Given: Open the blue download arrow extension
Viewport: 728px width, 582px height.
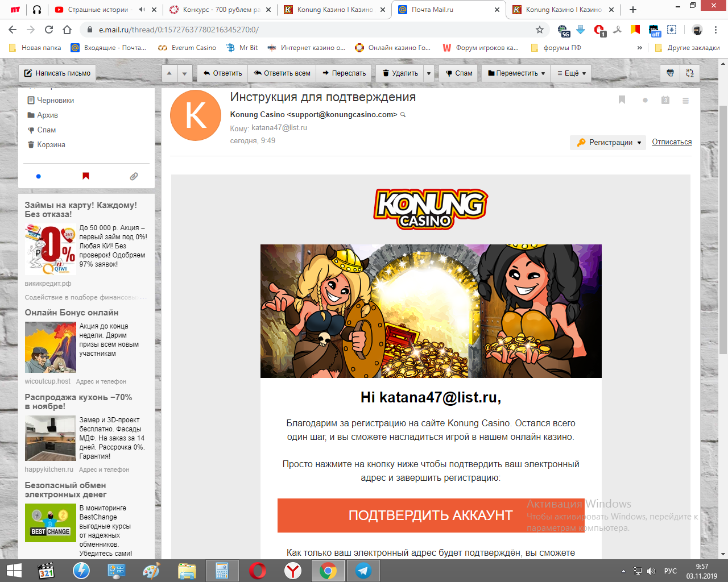Looking at the screenshot, I should point(581,30).
